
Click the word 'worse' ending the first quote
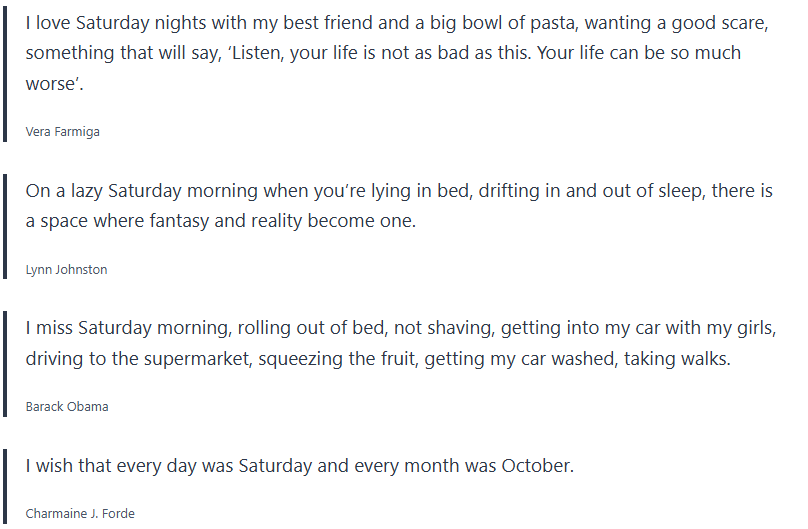pyautogui.click(x=53, y=85)
